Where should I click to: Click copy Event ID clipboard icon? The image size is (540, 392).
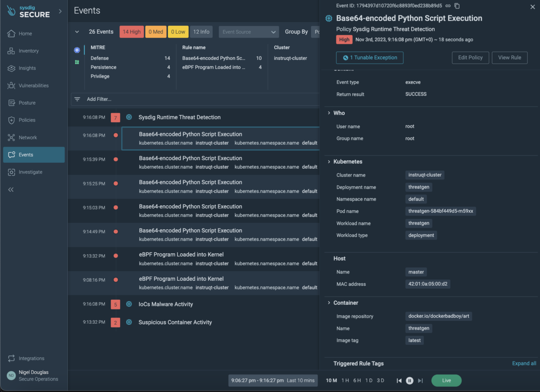click(457, 6)
